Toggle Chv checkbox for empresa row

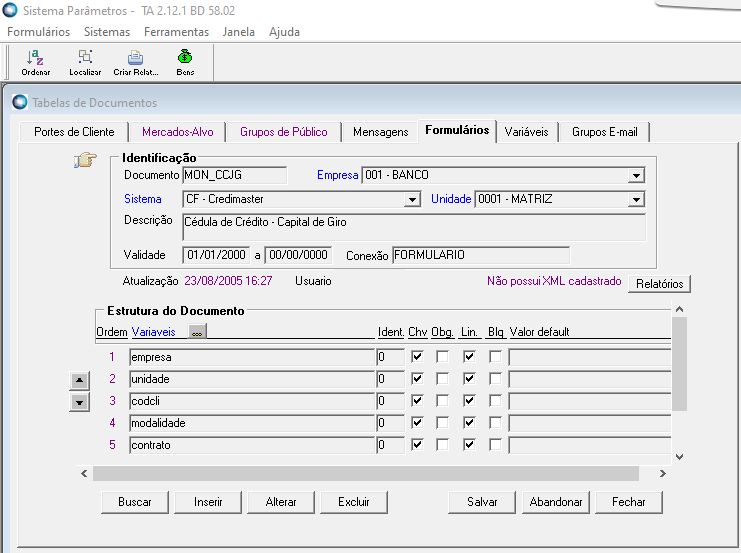pos(417,356)
